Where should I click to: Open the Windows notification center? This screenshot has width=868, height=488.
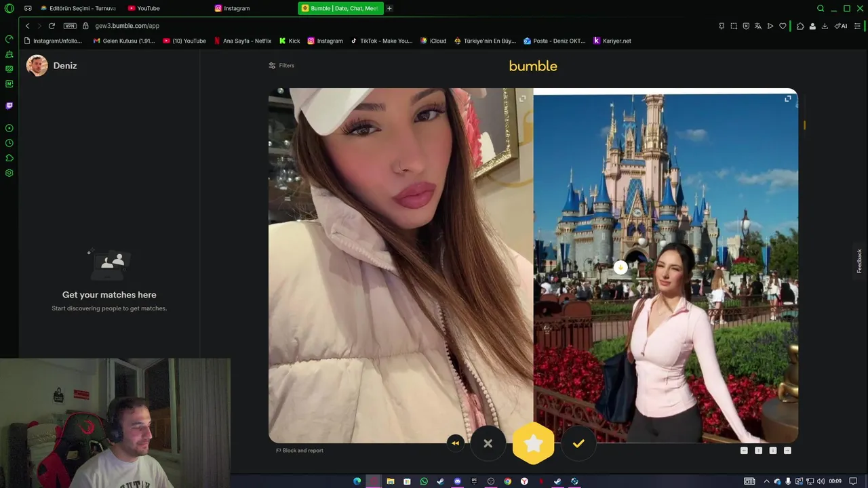(853, 481)
